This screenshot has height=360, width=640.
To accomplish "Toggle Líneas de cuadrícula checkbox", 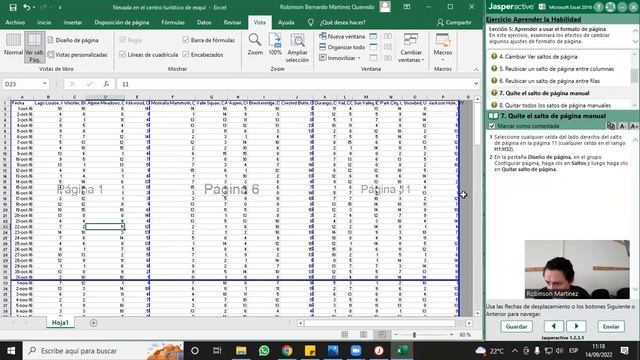I will pyautogui.click(x=122, y=54).
